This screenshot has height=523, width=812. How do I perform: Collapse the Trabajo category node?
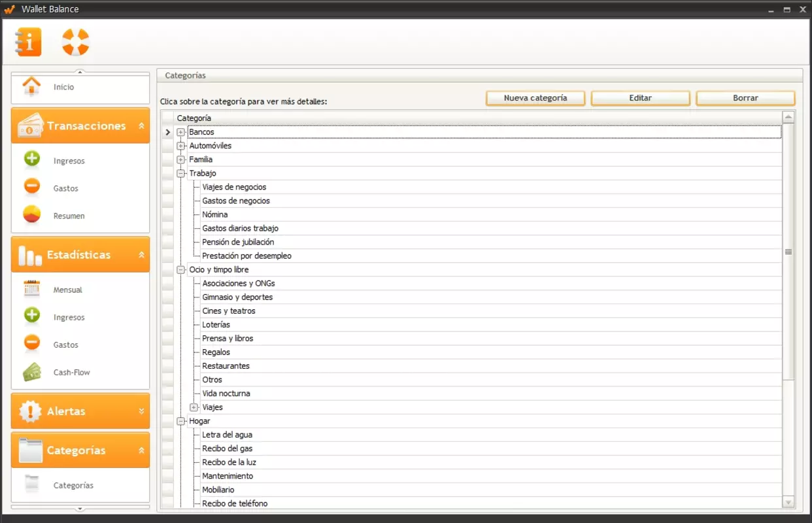coord(180,173)
